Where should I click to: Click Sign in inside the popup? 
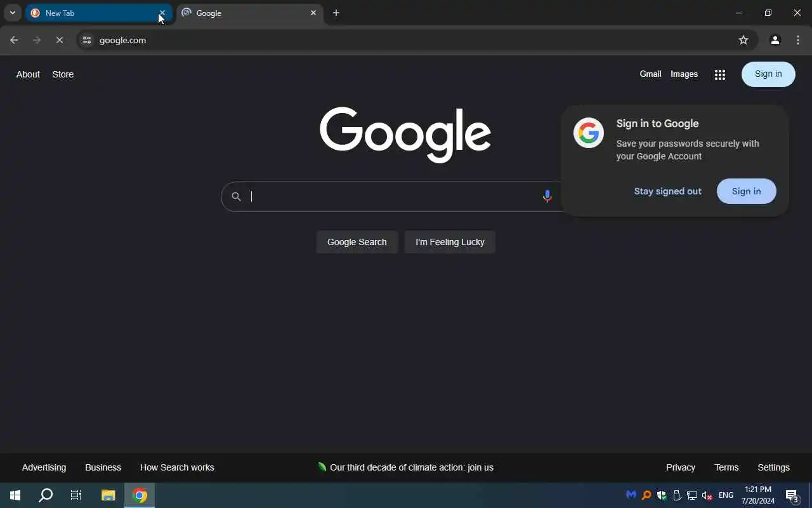(x=746, y=191)
